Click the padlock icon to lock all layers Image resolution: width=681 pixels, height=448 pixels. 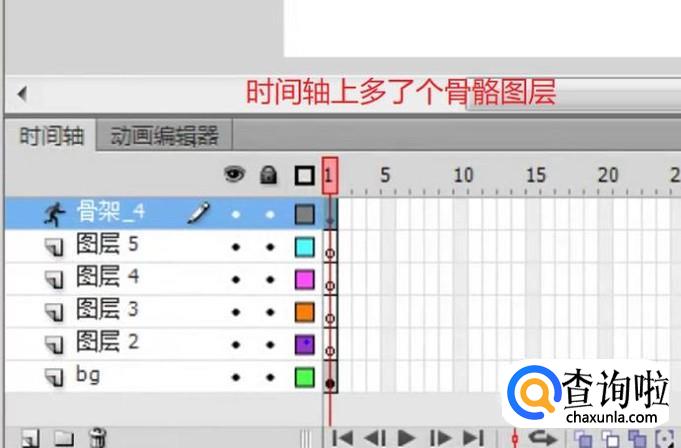point(268,176)
